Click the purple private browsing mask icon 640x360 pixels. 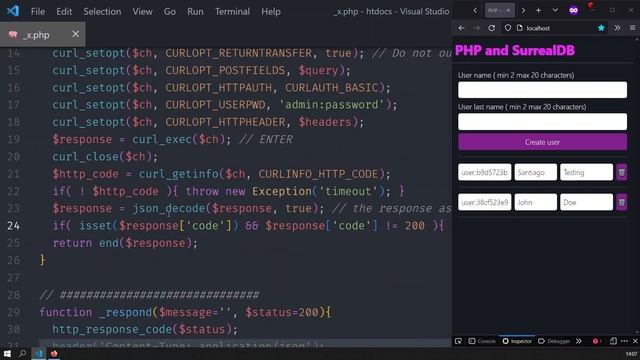573,11
